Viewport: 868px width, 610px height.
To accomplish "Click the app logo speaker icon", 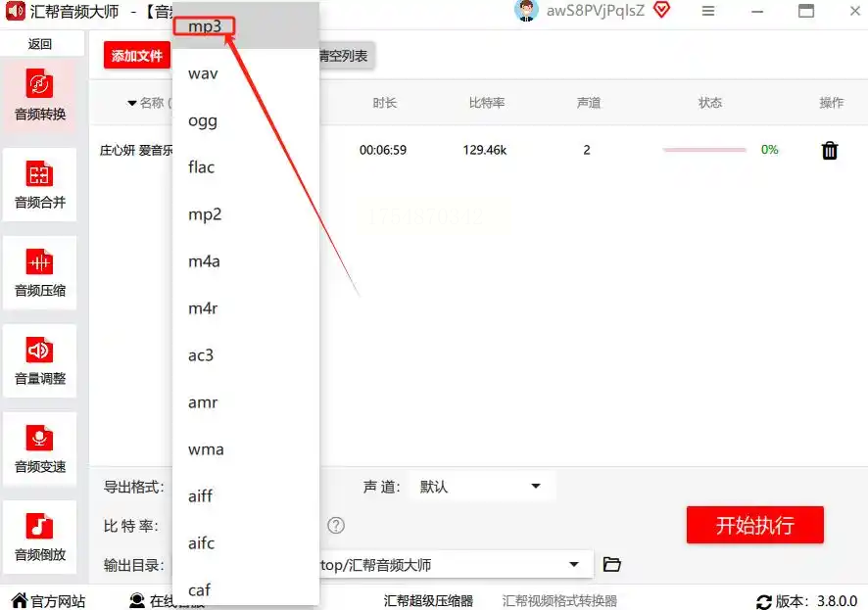I will (15, 11).
